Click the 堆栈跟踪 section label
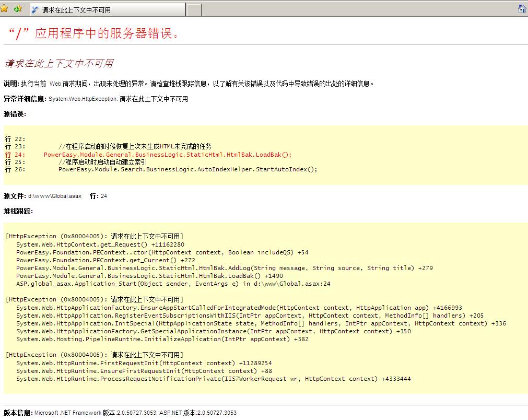 point(18,211)
